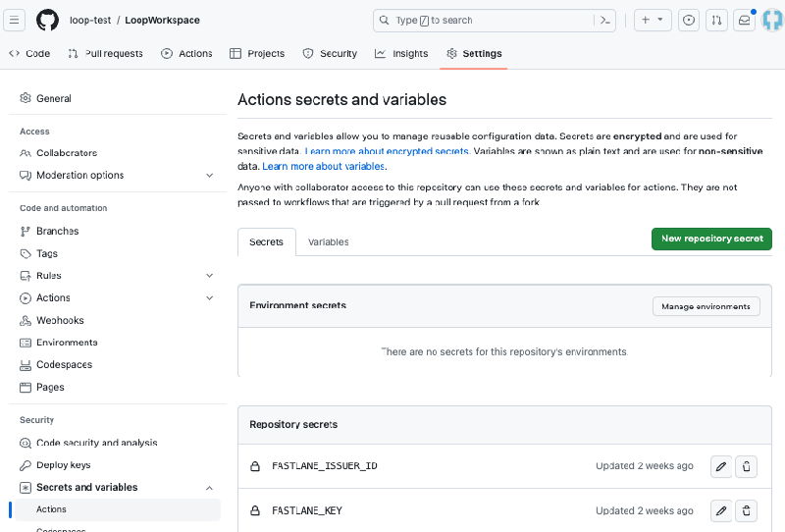
Task: Open the pull requests header icon
Action: coord(716,20)
